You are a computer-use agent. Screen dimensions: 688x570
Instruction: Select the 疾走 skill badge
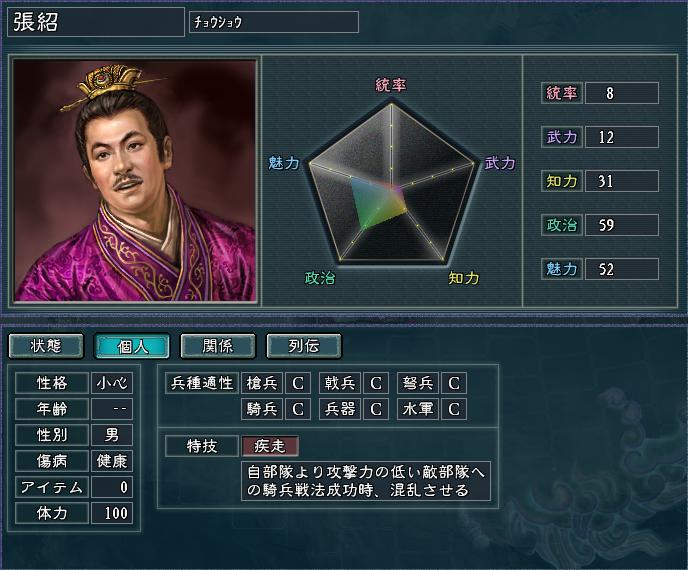click(x=270, y=446)
